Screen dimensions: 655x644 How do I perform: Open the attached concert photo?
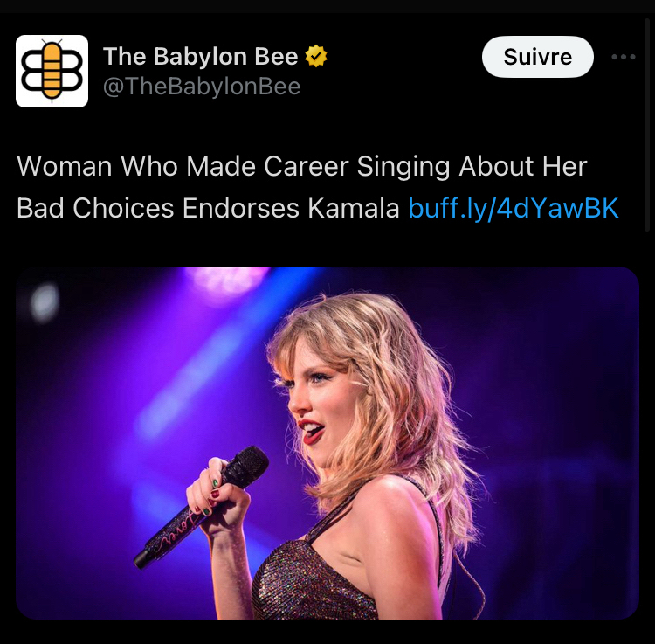tap(327, 442)
